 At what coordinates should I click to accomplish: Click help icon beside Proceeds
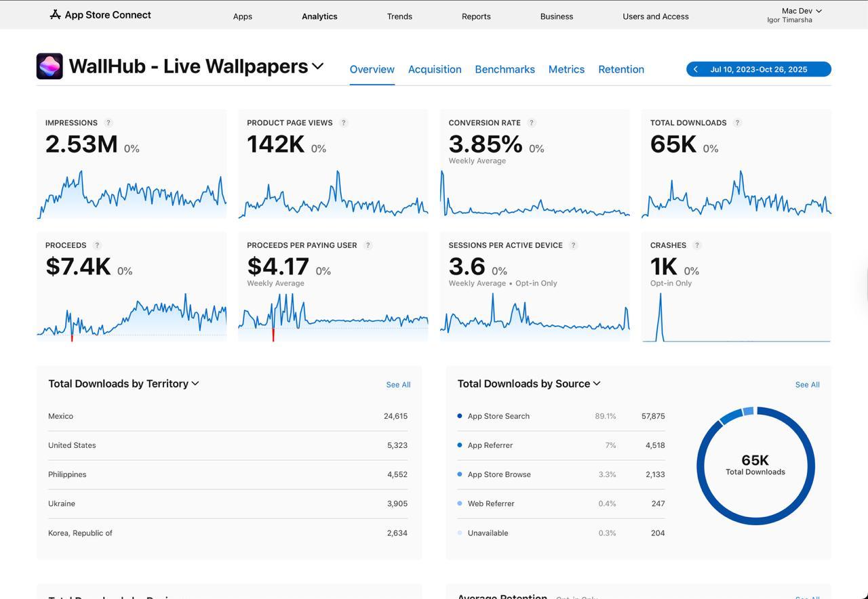(x=97, y=245)
